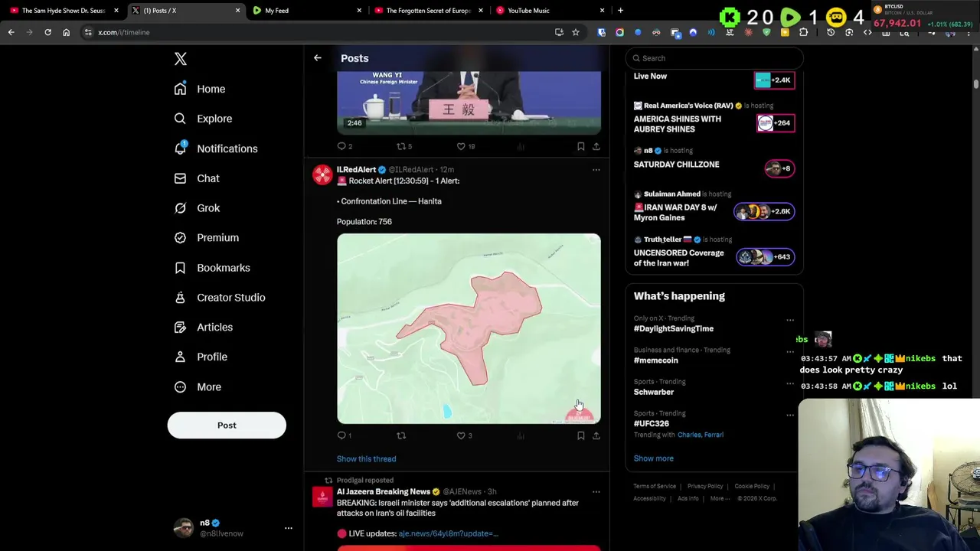This screenshot has height=551, width=980.
Task: Open Articles in the sidebar
Action: pos(204,328)
